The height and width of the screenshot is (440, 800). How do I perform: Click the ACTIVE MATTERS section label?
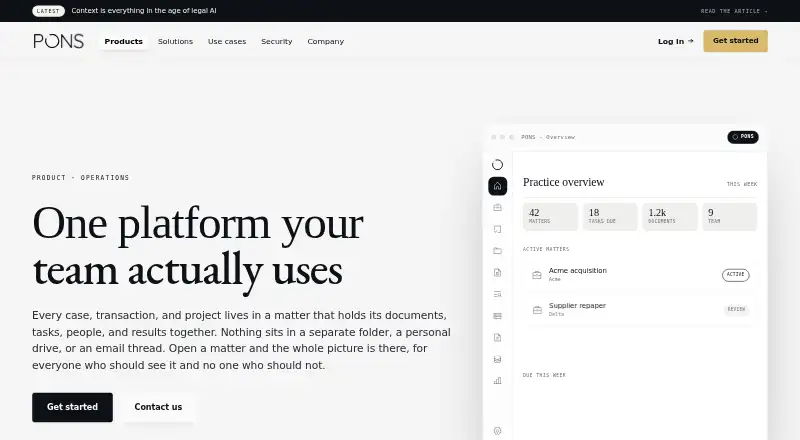click(x=546, y=249)
